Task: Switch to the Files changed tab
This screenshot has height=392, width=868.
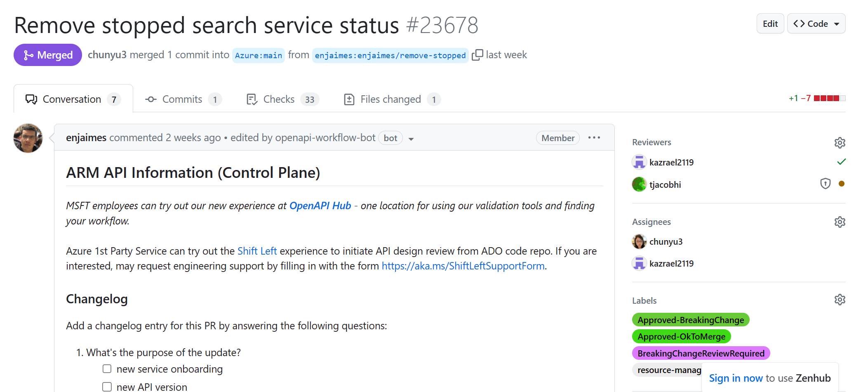Action: pyautogui.click(x=390, y=99)
